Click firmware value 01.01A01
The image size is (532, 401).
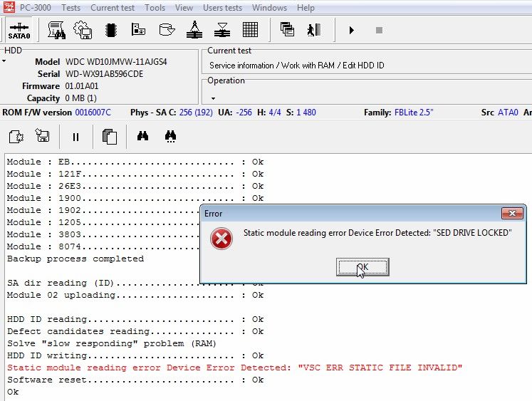82,86
